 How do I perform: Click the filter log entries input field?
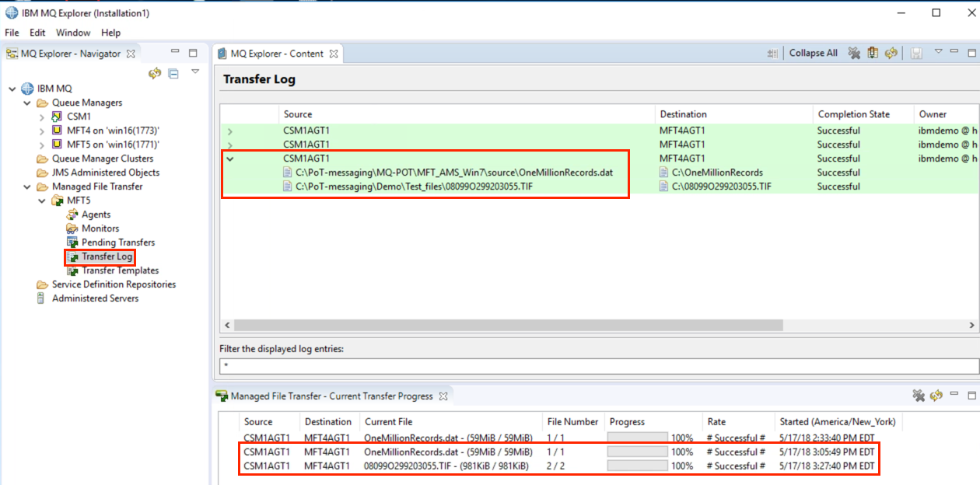[599, 365]
